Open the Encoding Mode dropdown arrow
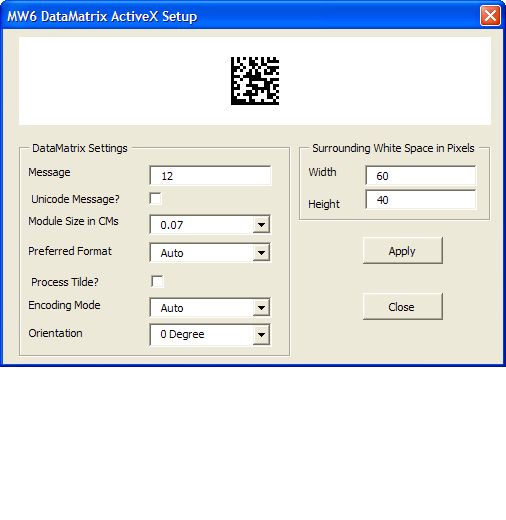 tap(261, 307)
